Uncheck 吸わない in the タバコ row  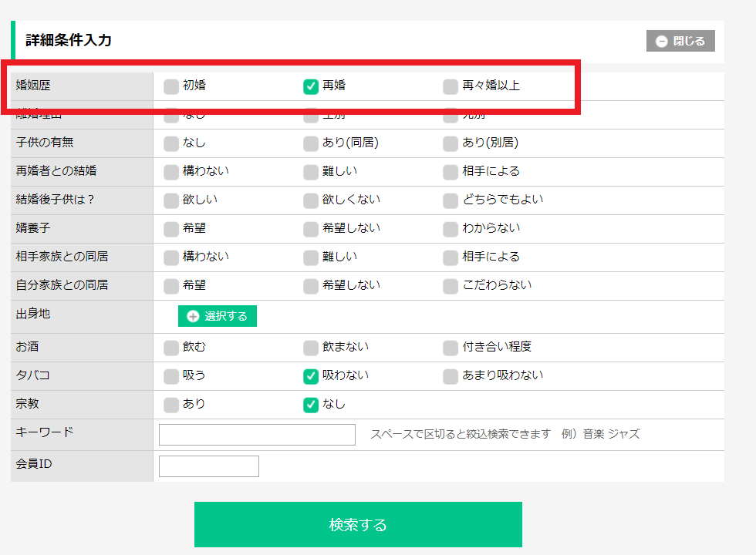(x=311, y=376)
